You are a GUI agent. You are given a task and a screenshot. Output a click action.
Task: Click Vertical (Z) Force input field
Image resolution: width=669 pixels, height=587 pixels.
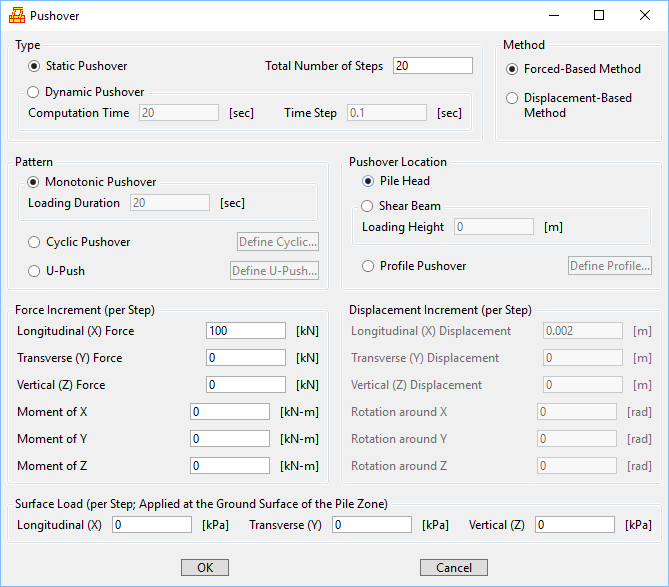pyautogui.click(x=246, y=385)
